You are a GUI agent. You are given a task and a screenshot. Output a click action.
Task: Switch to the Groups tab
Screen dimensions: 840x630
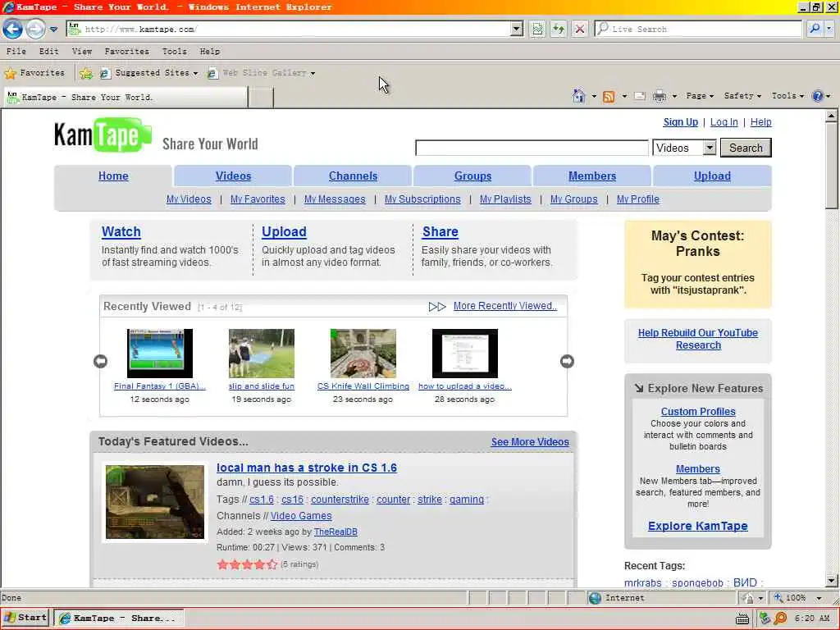(472, 176)
